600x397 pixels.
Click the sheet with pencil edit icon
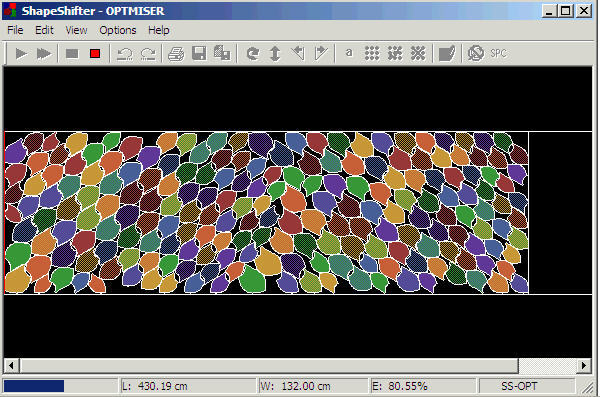[x=447, y=53]
